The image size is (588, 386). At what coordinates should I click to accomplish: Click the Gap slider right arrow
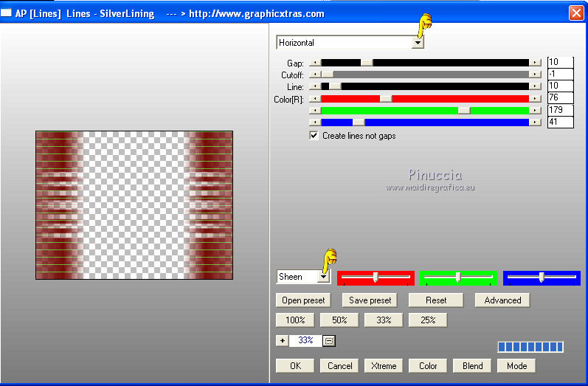pos(535,63)
